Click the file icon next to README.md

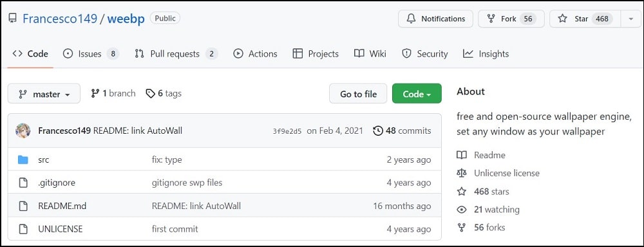[23, 206]
